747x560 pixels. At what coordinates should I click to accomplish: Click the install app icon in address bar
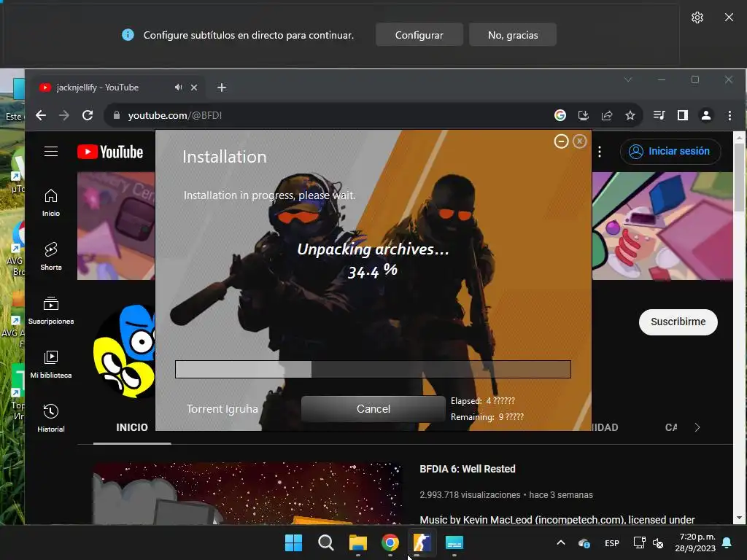584,115
